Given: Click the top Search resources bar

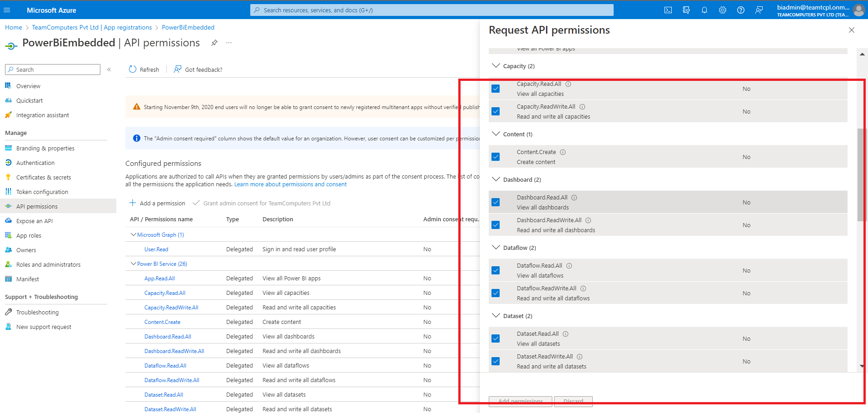Looking at the screenshot, I should coord(432,10).
